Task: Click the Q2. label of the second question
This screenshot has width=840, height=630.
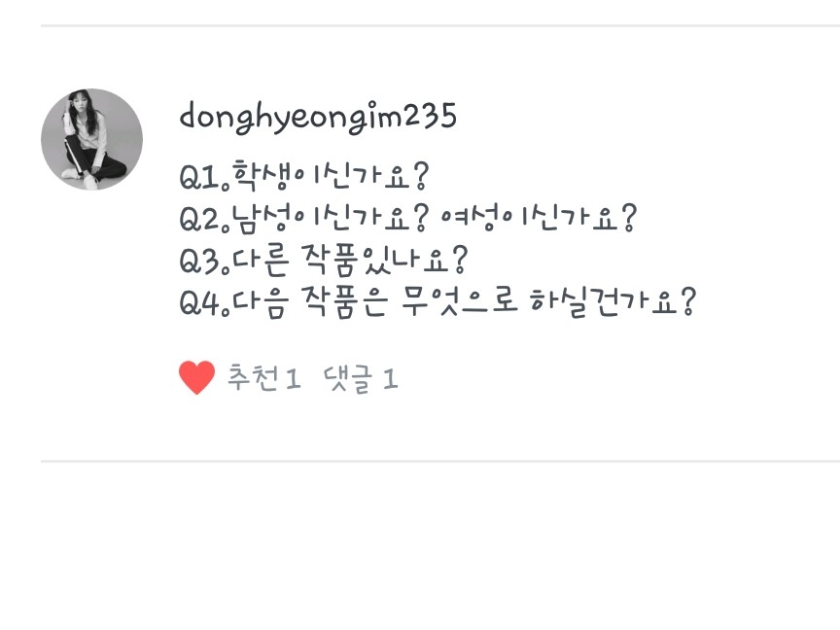Action: coord(204,220)
